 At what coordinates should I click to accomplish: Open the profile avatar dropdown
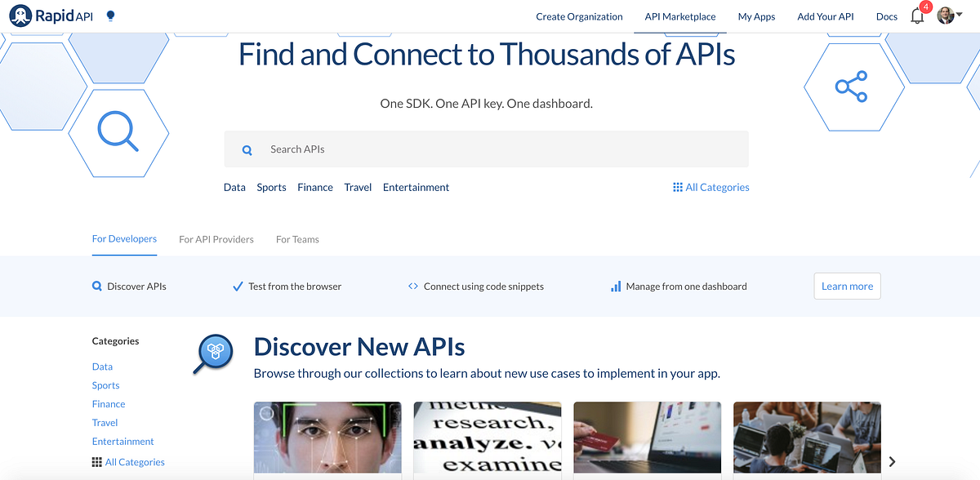pyautogui.click(x=947, y=15)
